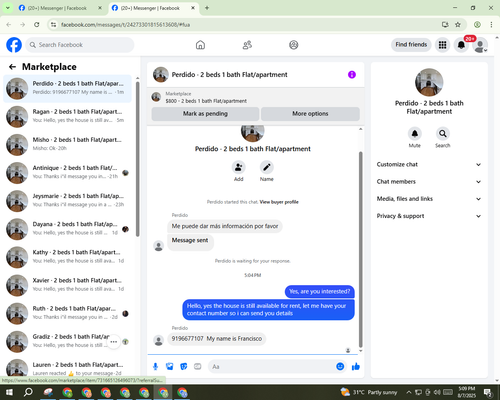
Task: Click Find friends button
Action: coord(411,45)
